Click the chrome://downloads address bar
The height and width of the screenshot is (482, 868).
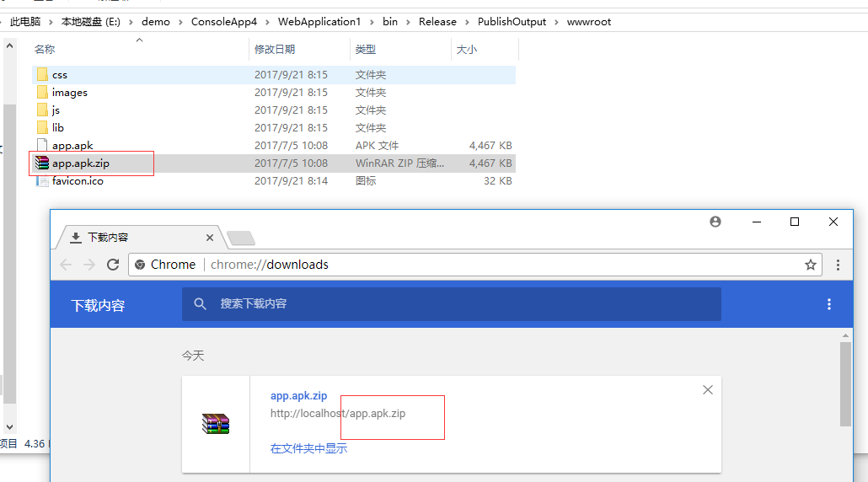click(x=475, y=265)
